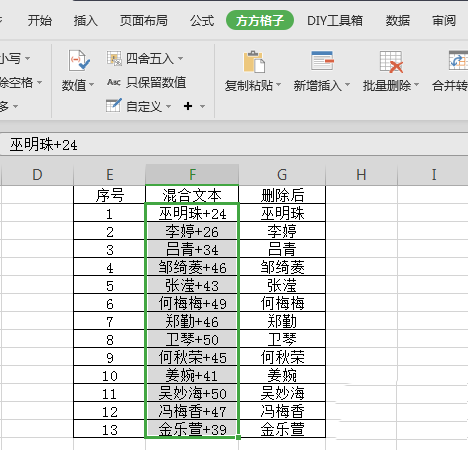Open the DIY工具箱 tab
Screen dimensions: 468x450
(x=335, y=21)
